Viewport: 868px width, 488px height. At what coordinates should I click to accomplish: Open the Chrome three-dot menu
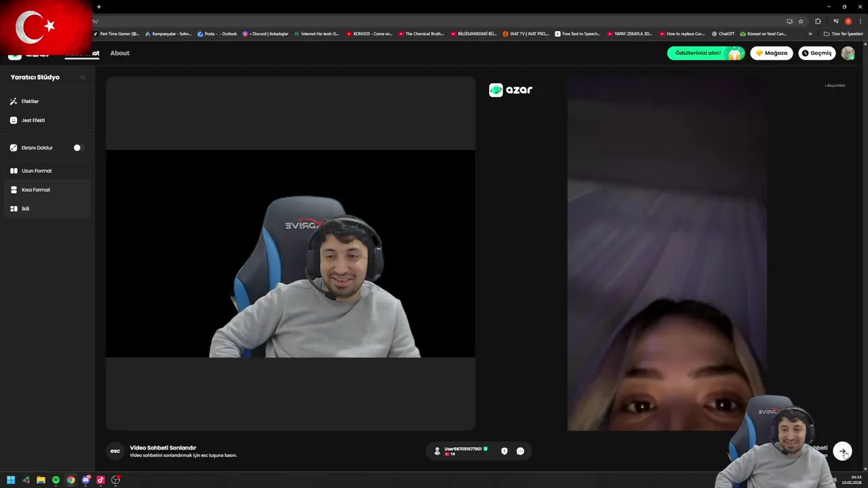pyautogui.click(x=860, y=21)
